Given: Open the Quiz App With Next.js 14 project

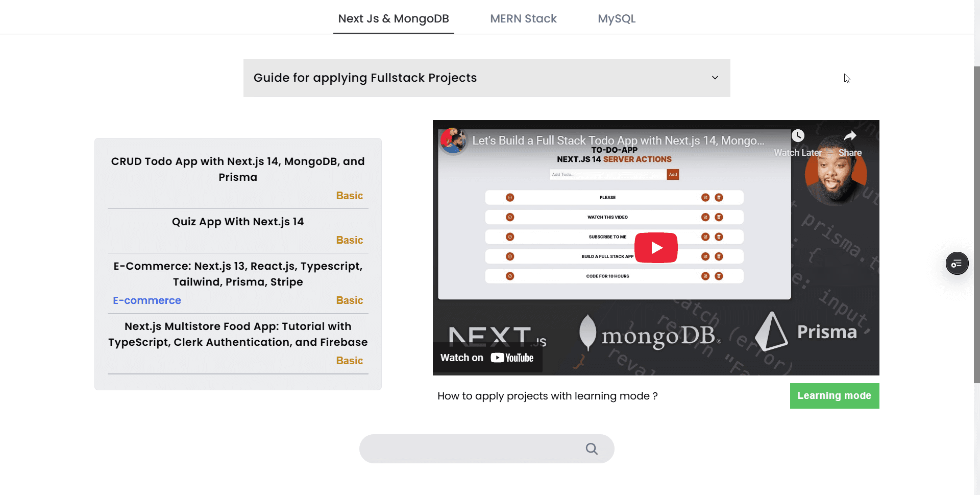Looking at the screenshot, I should click(x=238, y=222).
